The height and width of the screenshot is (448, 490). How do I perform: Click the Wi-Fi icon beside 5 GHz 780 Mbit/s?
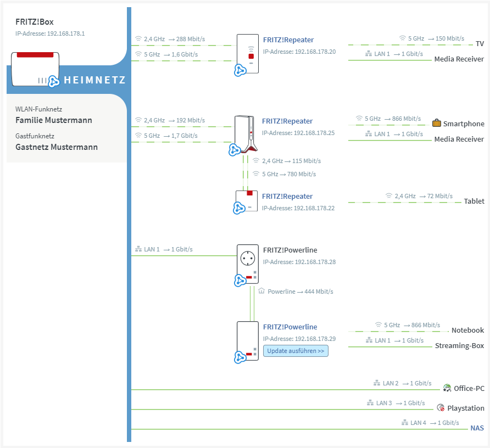[256, 173]
